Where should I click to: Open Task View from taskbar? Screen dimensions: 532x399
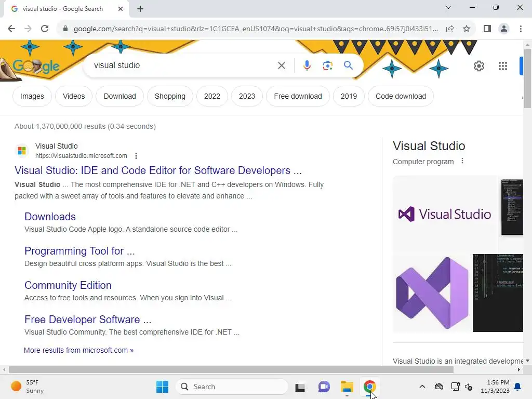pyautogui.click(x=300, y=387)
